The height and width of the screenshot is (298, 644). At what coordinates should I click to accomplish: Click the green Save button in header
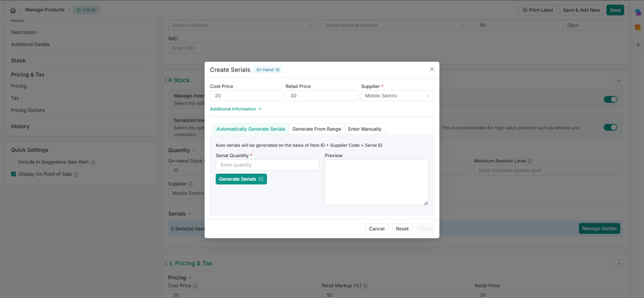click(615, 10)
